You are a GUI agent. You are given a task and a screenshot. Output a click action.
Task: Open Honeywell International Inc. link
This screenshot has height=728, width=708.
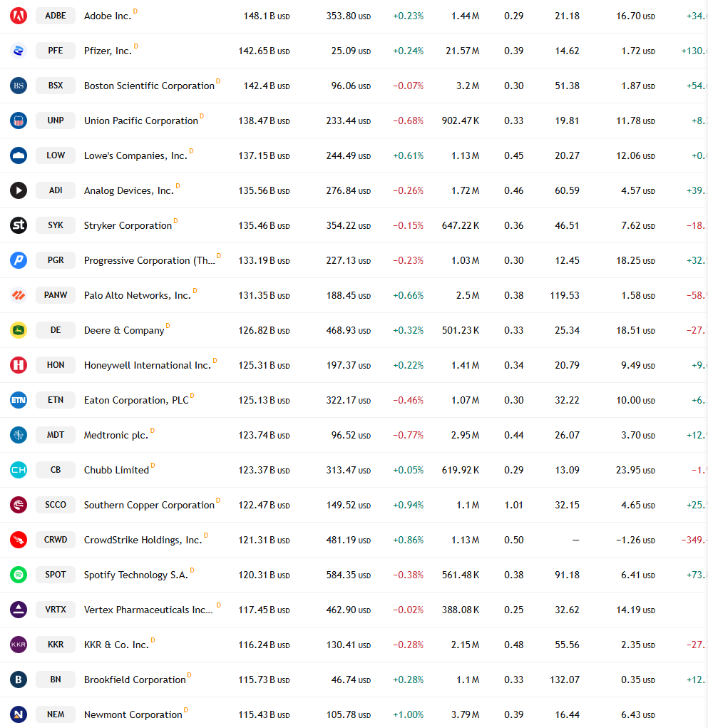point(147,365)
